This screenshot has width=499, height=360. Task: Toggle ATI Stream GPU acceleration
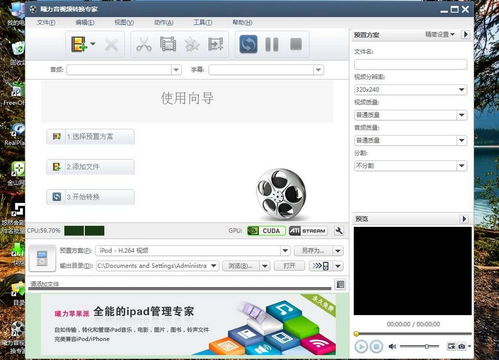click(307, 231)
